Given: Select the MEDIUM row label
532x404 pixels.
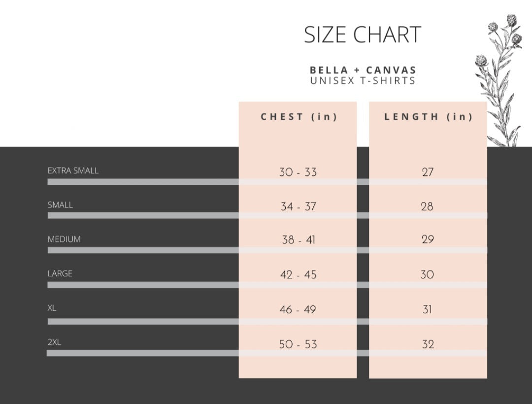Looking at the screenshot, I should (64, 239).
